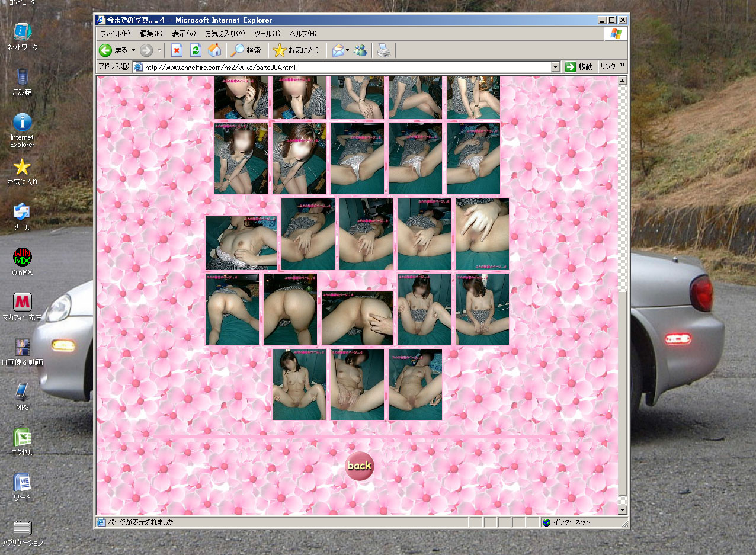Go to the Home page icon
Image resolution: width=756 pixels, height=555 pixels.
pos(214,50)
